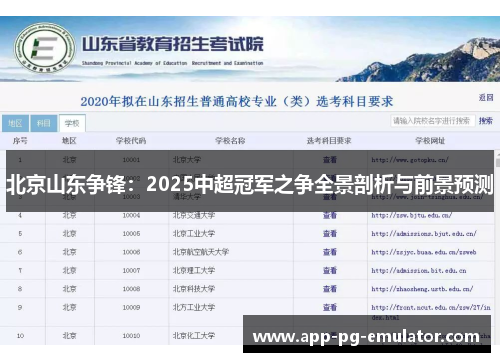500x362 pixels.
Task: Focus the school name search field
Action: 432,121
